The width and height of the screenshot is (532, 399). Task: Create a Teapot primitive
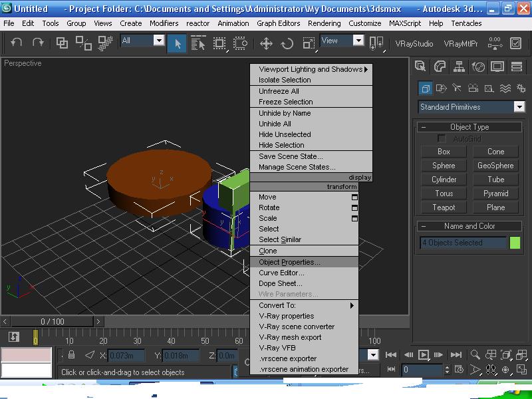[444, 207]
